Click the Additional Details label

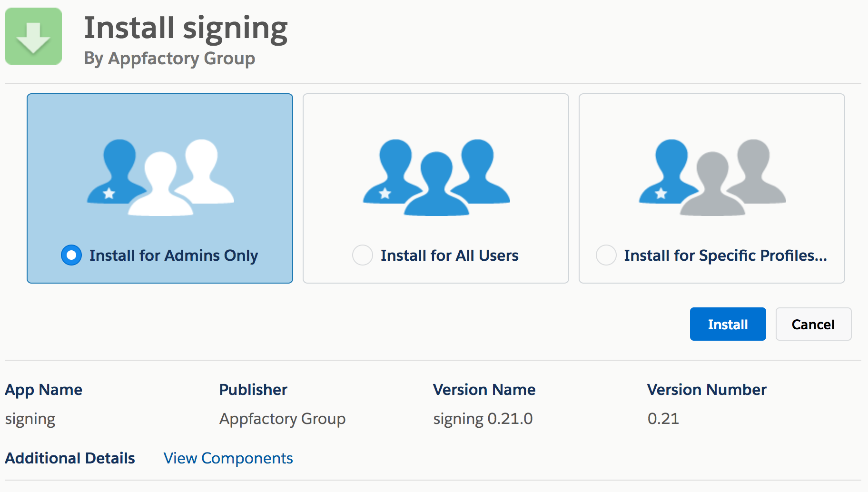(70, 458)
